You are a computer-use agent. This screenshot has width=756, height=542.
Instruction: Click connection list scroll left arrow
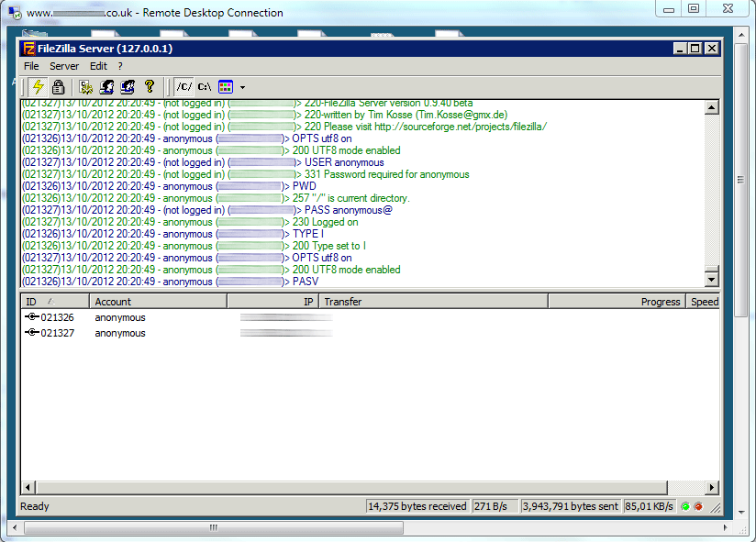(x=28, y=488)
